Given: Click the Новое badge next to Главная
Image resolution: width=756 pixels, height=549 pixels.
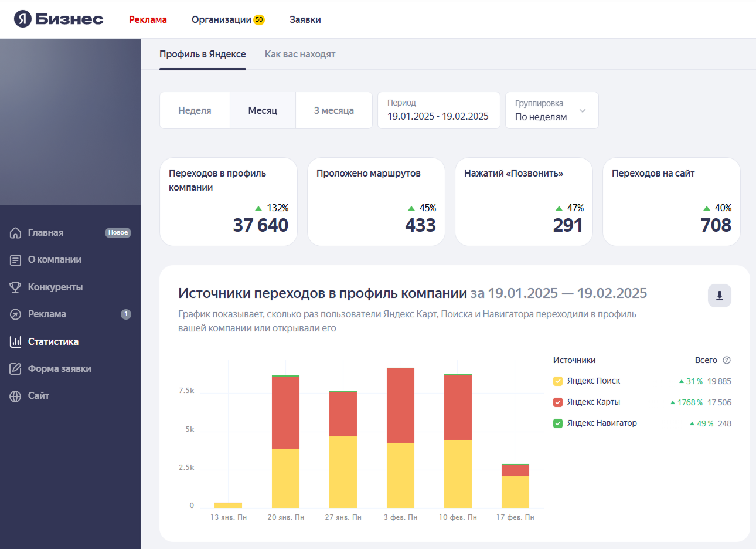Looking at the screenshot, I should pyautogui.click(x=118, y=233).
